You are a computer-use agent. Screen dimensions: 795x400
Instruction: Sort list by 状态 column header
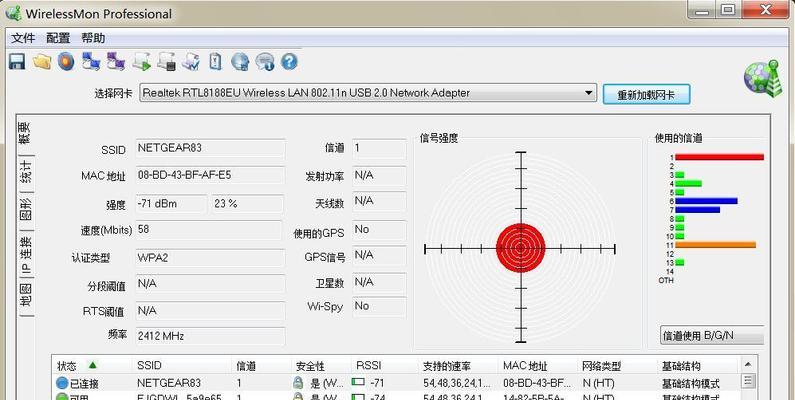click(x=92, y=366)
